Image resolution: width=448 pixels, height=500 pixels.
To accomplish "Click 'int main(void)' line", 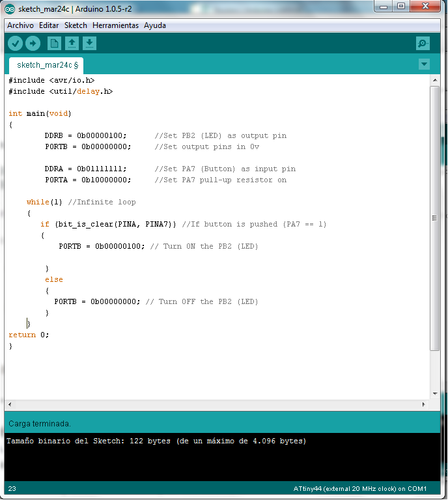I will [40, 113].
